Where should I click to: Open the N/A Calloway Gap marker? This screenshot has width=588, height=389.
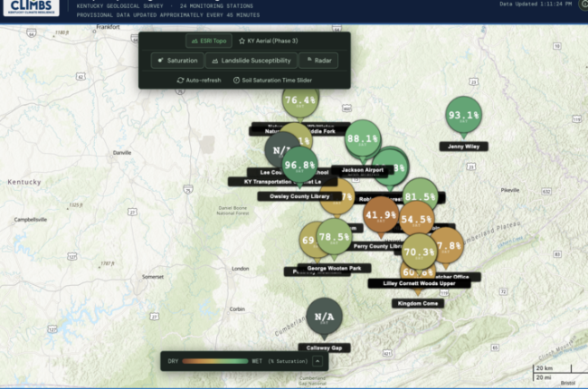(x=325, y=317)
